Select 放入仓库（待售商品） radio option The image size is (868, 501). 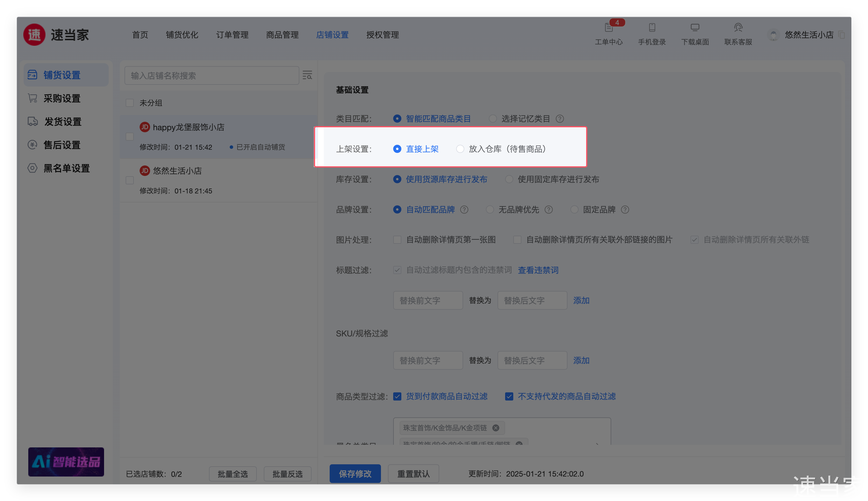point(460,149)
